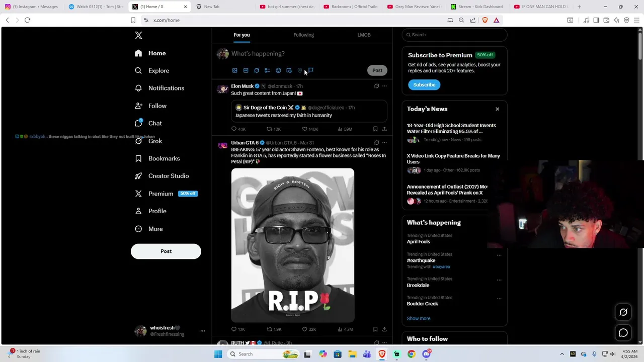Open more options on Urban GTA 6 post
The width and height of the screenshot is (644, 362).
point(384,143)
